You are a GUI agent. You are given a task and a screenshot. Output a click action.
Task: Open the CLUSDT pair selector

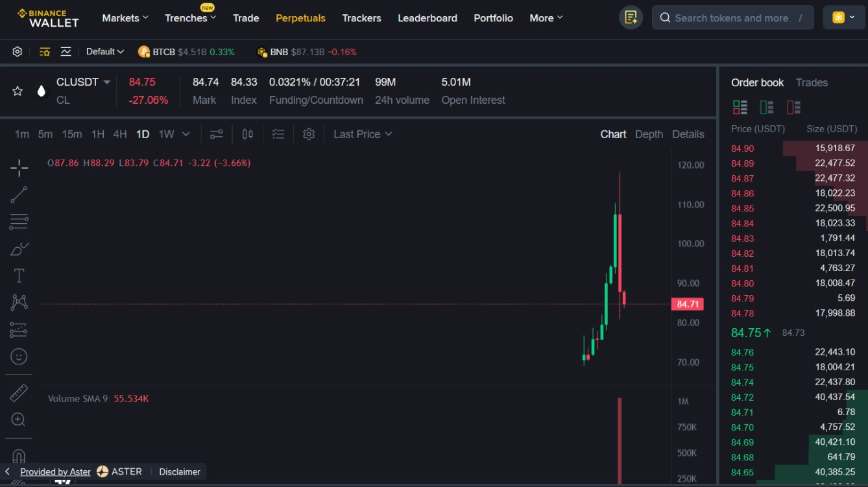pyautogui.click(x=82, y=82)
